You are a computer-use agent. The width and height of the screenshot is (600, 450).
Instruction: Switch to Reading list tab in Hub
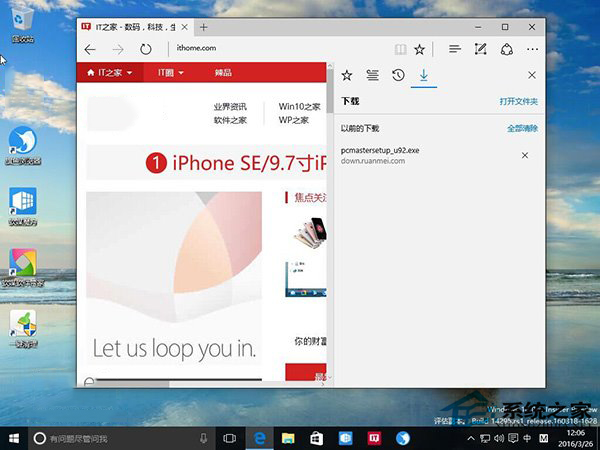coord(372,75)
